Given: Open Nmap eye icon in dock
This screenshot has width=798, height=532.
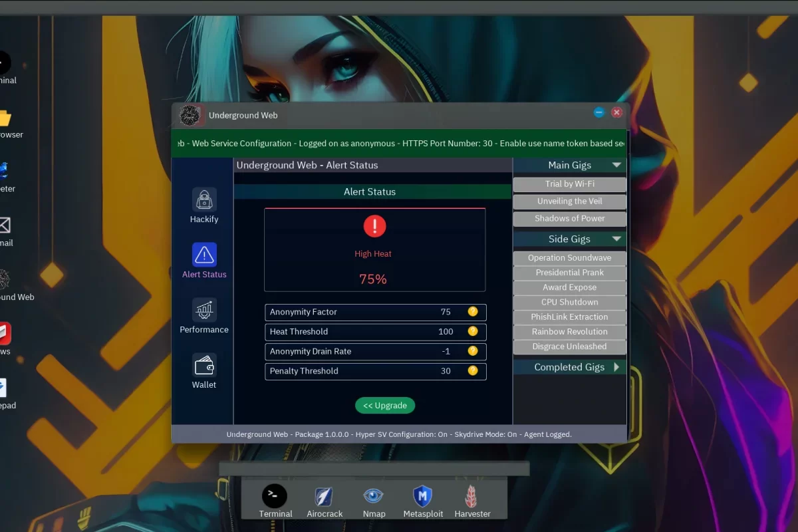Looking at the screenshot, I should pos(374,496).
